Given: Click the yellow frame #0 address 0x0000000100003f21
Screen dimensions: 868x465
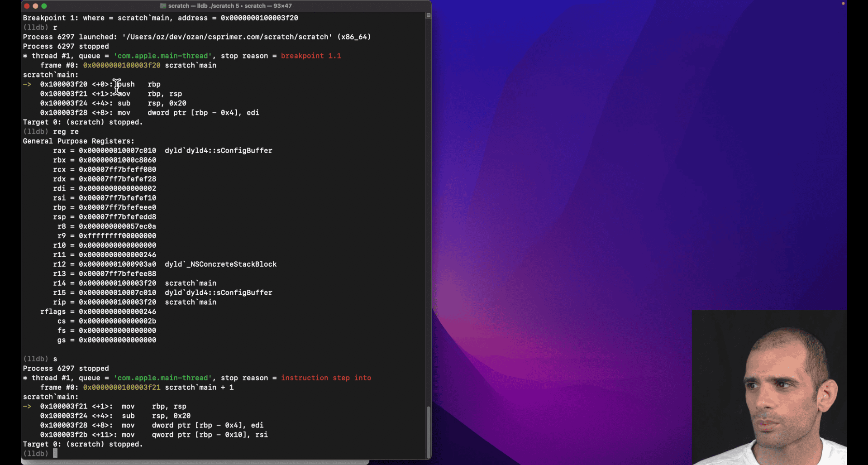Looking at the screenshot, I should pos(121,387).
